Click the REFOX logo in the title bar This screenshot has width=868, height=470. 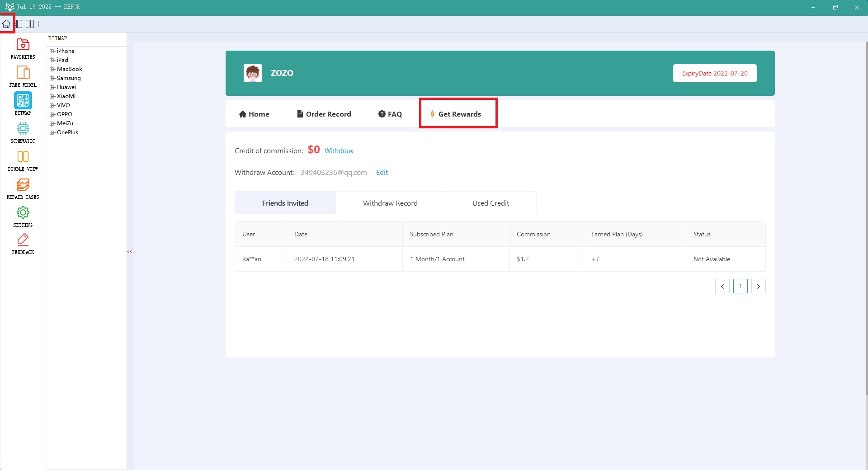click(9, 7)
